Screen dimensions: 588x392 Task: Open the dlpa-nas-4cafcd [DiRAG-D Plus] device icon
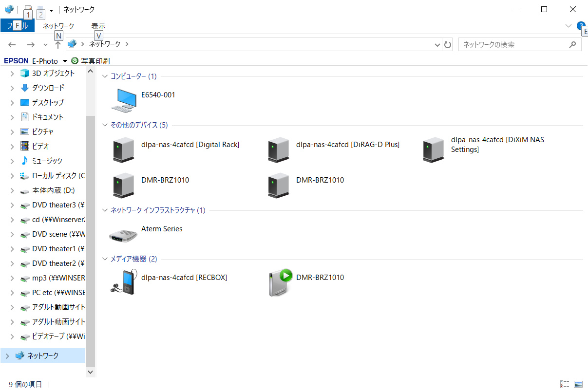[278, 149]
